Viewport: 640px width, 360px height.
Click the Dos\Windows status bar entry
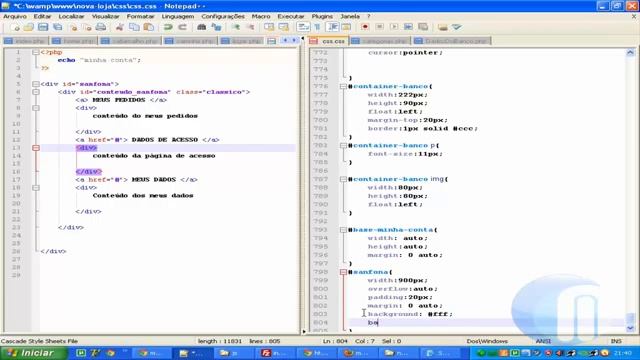(487, 341)
